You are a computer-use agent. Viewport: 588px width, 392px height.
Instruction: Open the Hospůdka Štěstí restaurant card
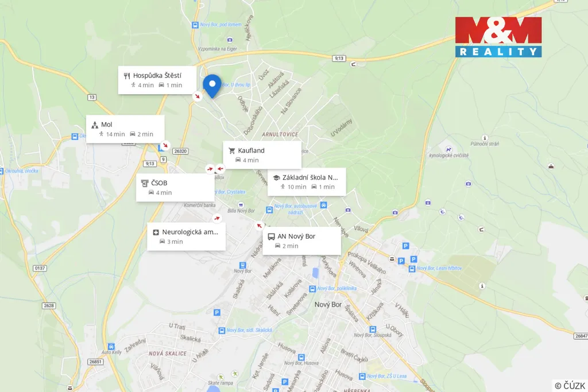click(157, 80)
